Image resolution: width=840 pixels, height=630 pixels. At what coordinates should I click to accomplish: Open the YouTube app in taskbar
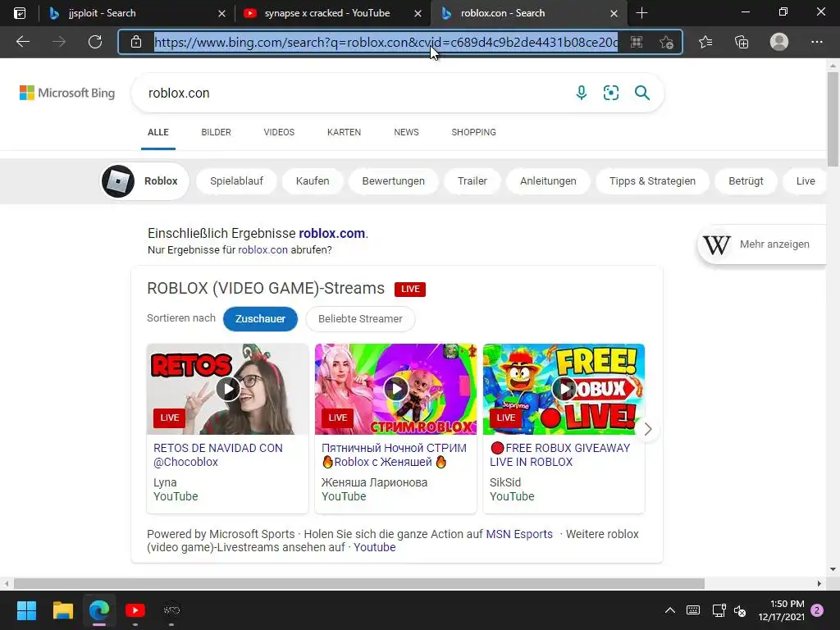click(x=135, y=610)
